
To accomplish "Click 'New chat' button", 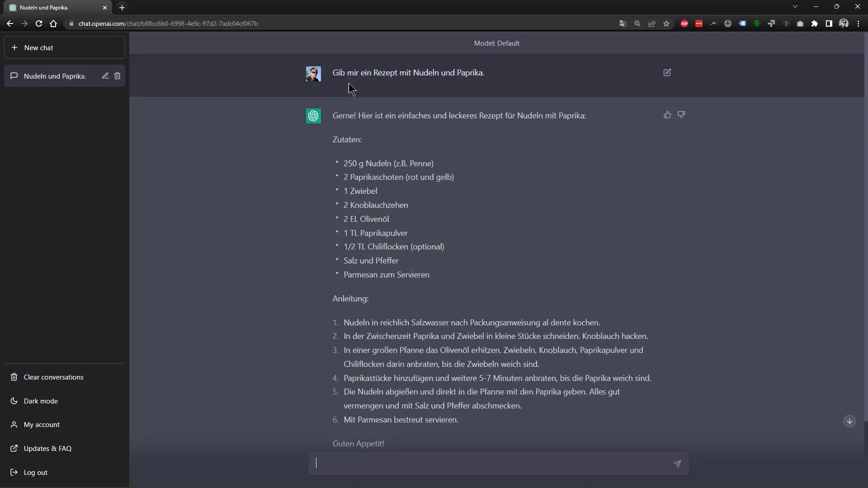I will tap(64, 47).
